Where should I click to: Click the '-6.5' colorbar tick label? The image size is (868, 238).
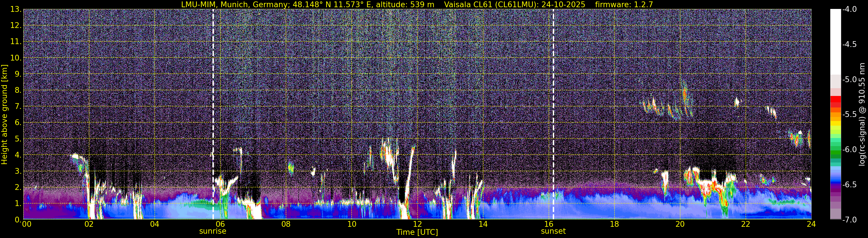click(850, 185)
